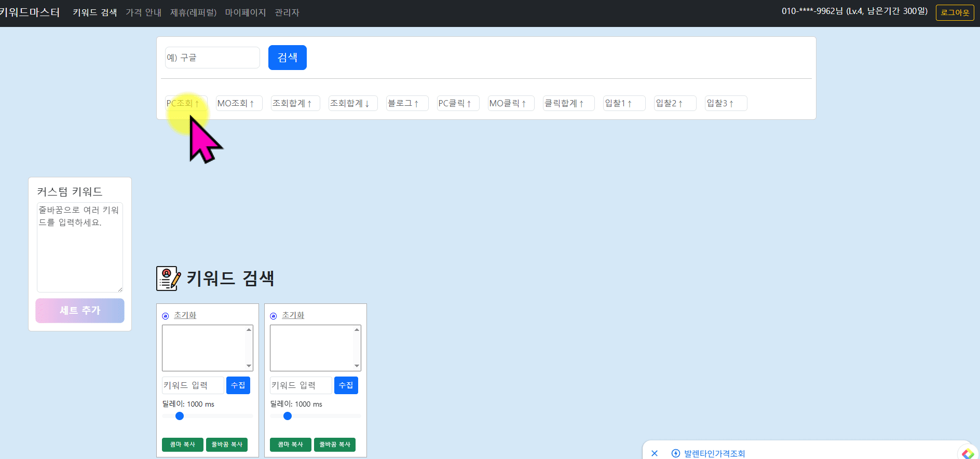Sort results by PC조회 ascending
The image size is (980, 459).
pos(186,103)
